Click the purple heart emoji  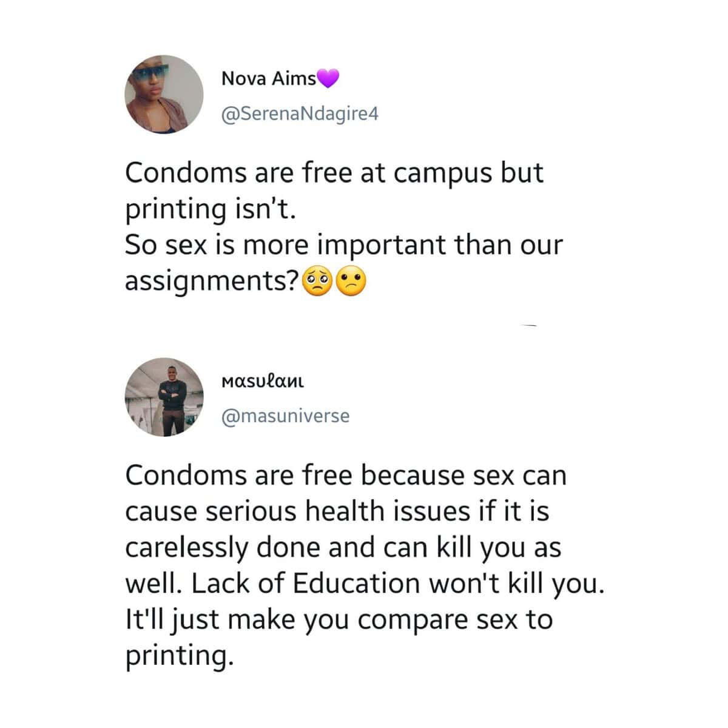328,78
